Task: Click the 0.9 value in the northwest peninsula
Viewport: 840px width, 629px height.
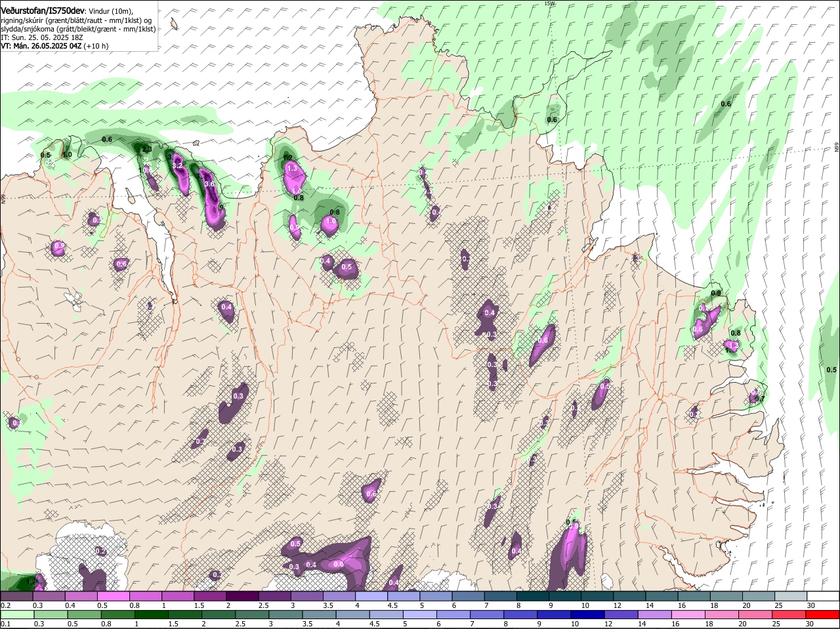Action: click(59, 246)
